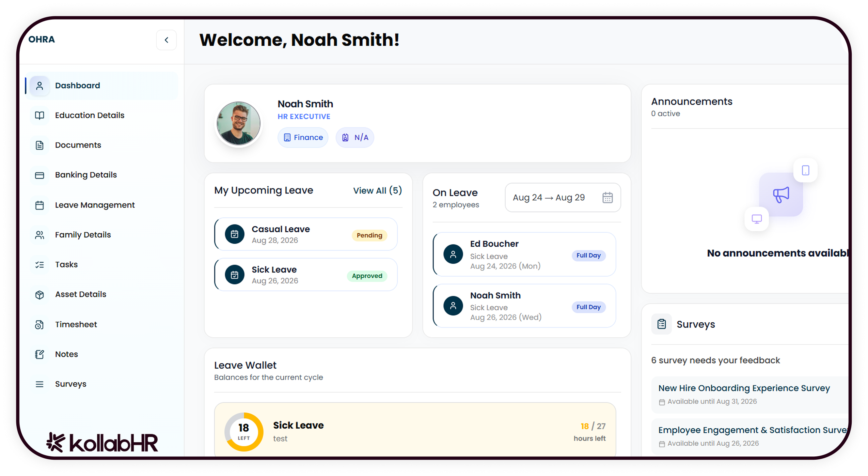Screen dimensions: 868x476
Task: Click the Banking Details card icon
Action: [39, 175]
